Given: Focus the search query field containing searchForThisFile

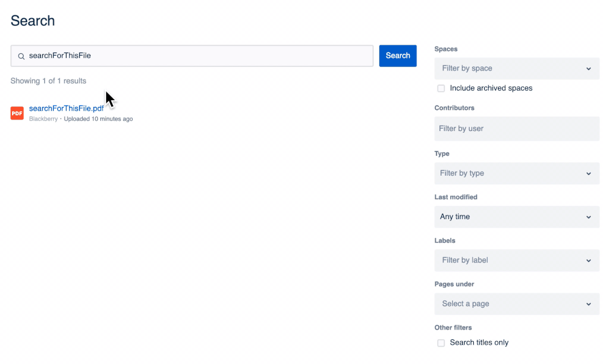Looking at the screenshot, I should [x=192, y=56].
